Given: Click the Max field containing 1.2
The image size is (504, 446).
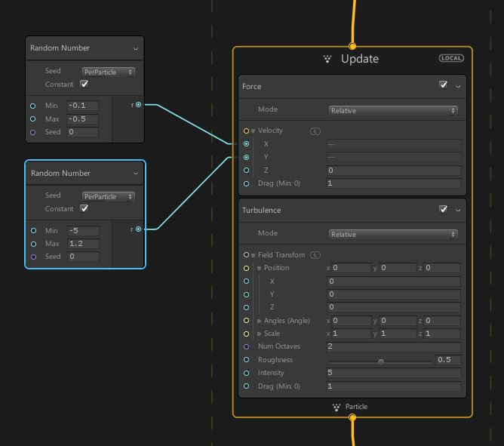Looking at the screenshot, I should pos(82,244).
